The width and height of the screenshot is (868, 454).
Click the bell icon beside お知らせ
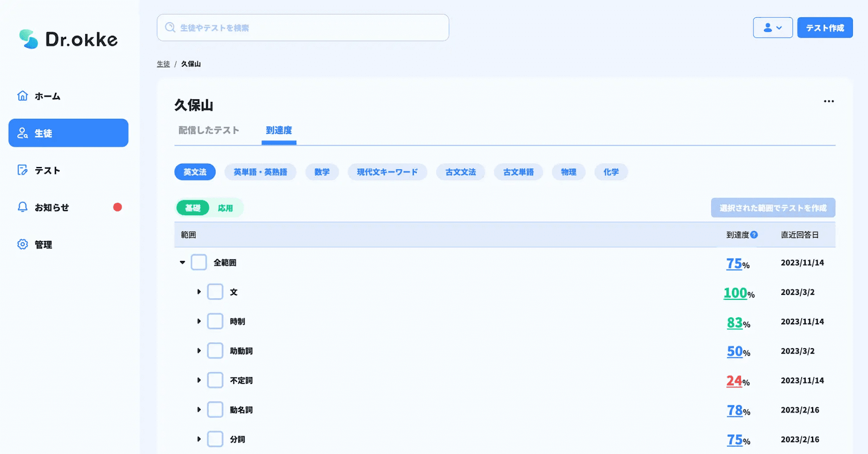point(22,207)
